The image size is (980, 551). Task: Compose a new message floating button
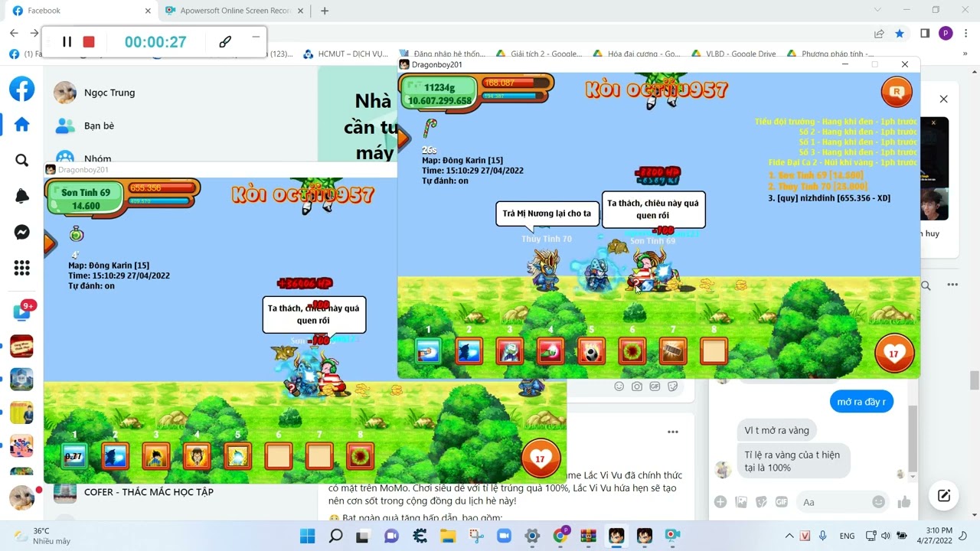944,495
